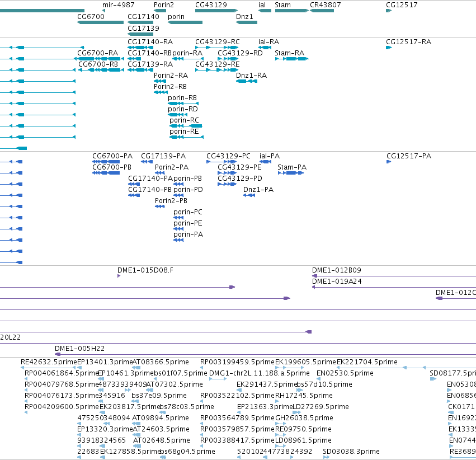Click transcript CG43129-RC

tap(217, 48)
